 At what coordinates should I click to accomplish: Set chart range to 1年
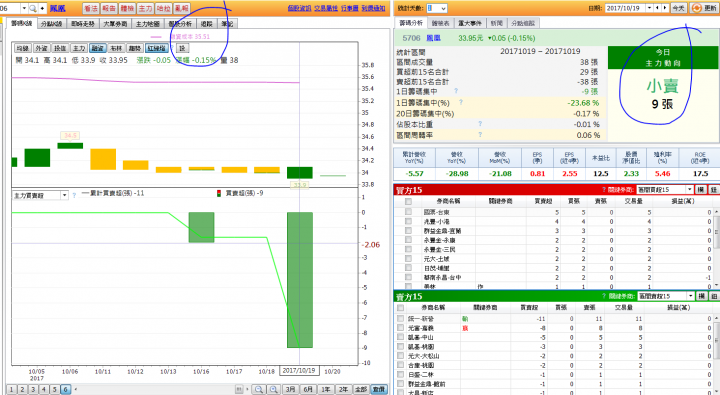(326, 389)
